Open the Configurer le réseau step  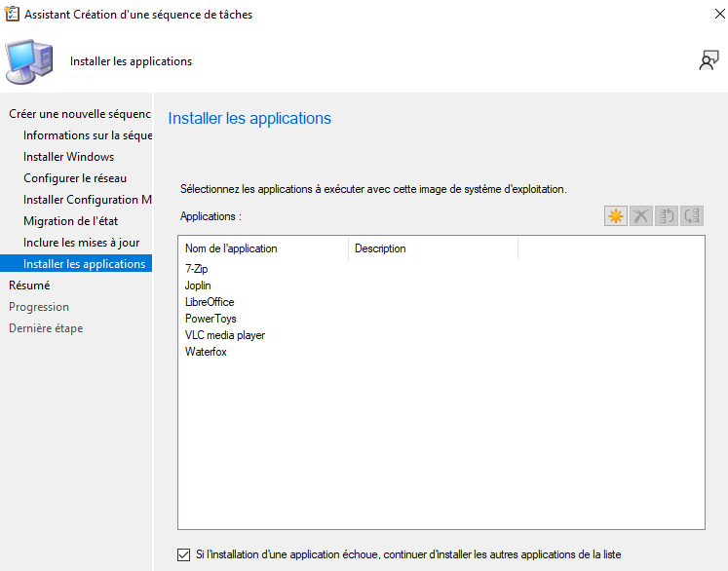point(75,178)
